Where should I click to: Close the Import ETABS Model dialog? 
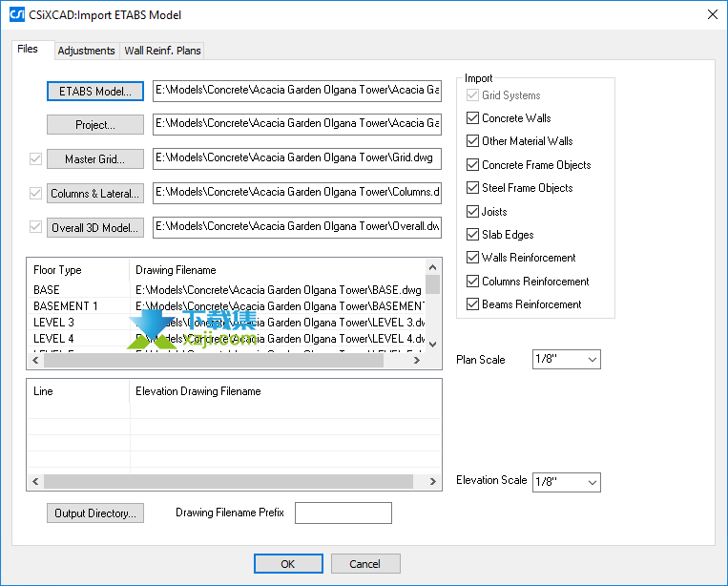pyautogui.click(x=712, y=14)
